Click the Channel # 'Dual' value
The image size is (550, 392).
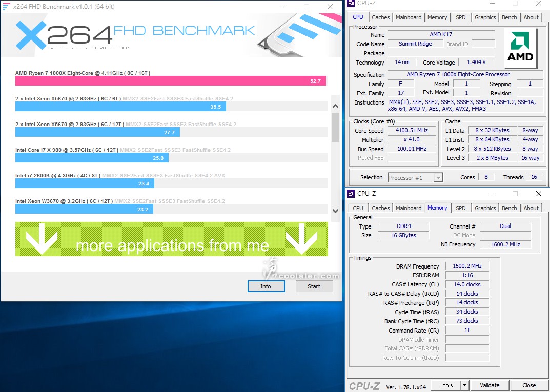click(x=505, y=226)
